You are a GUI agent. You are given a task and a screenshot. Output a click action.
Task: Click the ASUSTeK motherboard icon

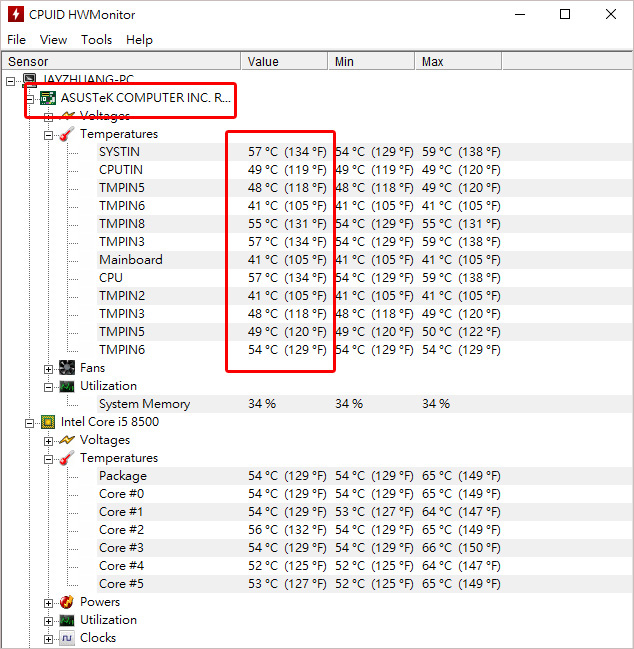coord(48,98)
